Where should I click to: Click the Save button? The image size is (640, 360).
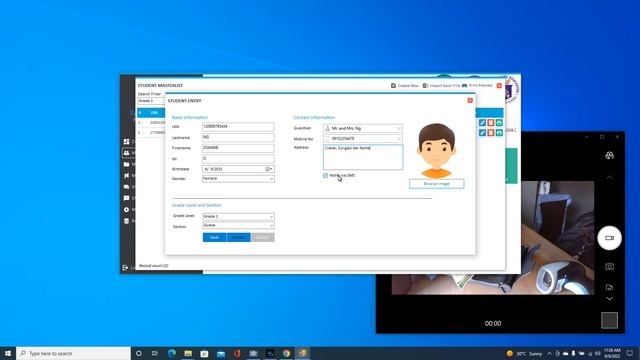click(214, 237)
